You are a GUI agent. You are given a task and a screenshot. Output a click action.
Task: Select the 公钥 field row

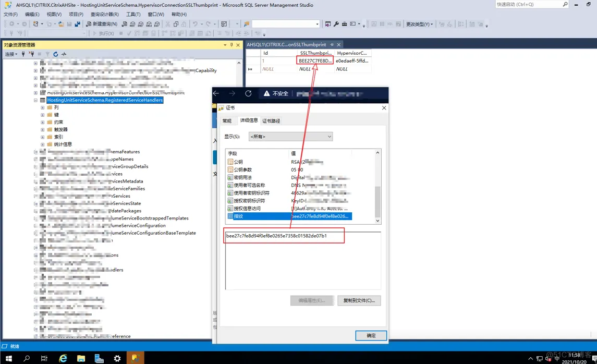289,162
